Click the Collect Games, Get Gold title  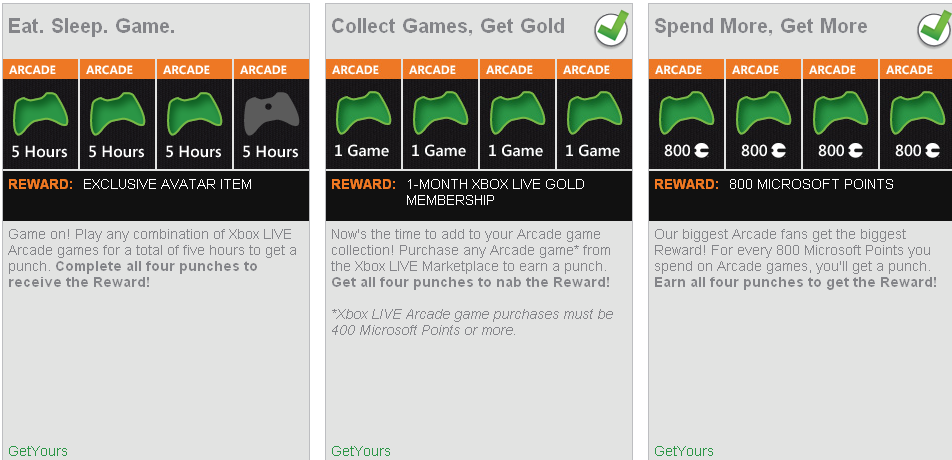448,27
